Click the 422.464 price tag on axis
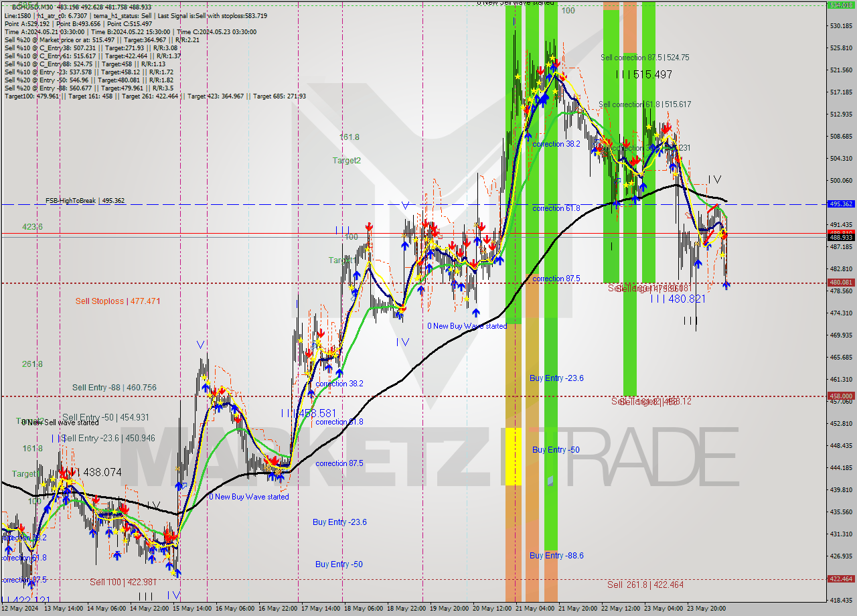 (x=841, y=579)
